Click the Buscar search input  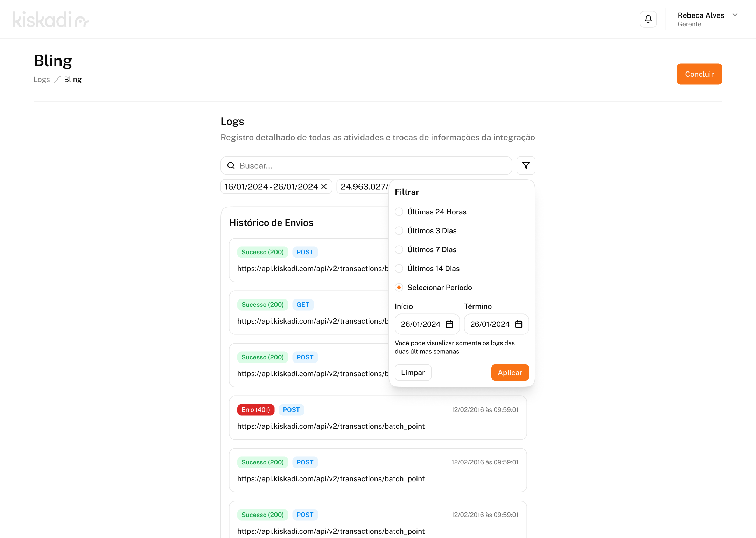point(366,166)
